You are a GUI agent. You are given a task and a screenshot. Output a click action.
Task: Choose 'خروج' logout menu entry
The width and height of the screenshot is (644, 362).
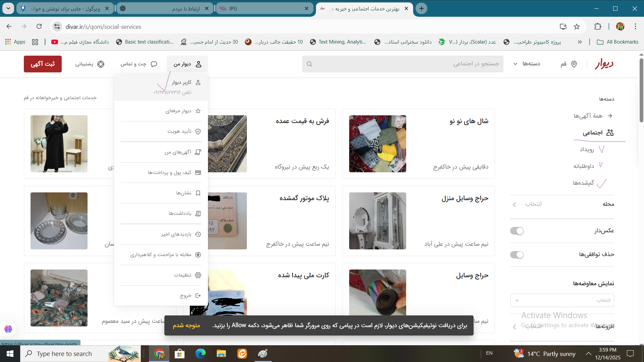click(185, 296)
